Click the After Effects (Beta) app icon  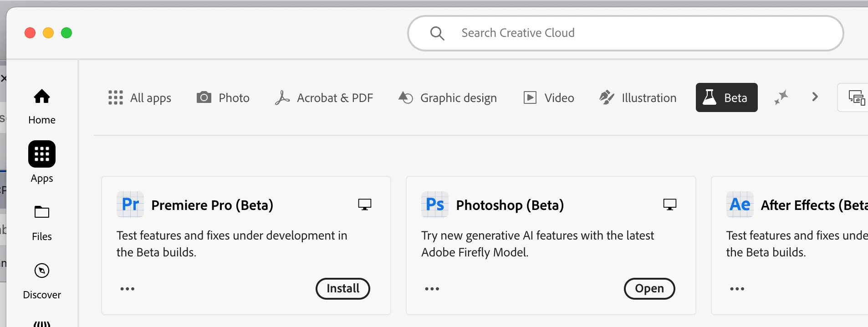pos(740,204)
